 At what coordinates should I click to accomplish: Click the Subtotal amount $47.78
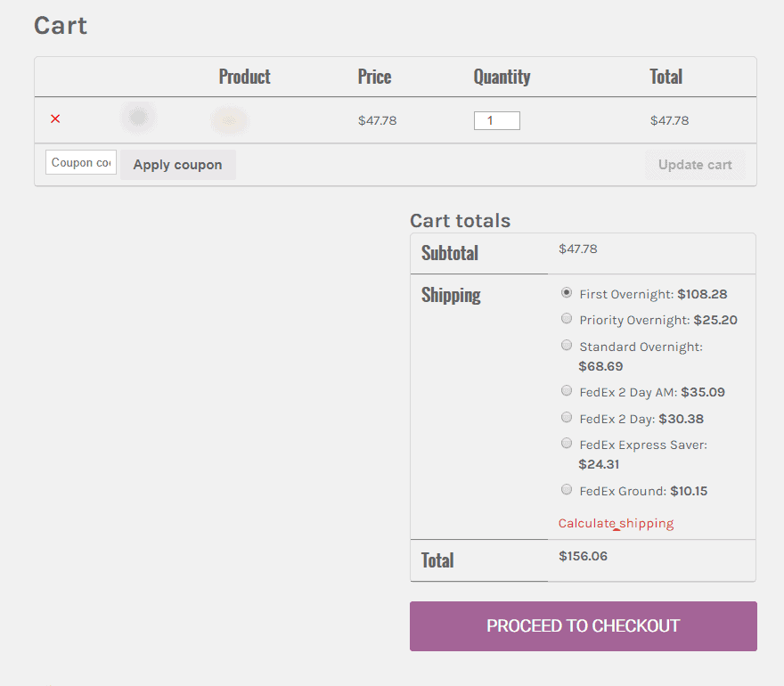(578, 249)
